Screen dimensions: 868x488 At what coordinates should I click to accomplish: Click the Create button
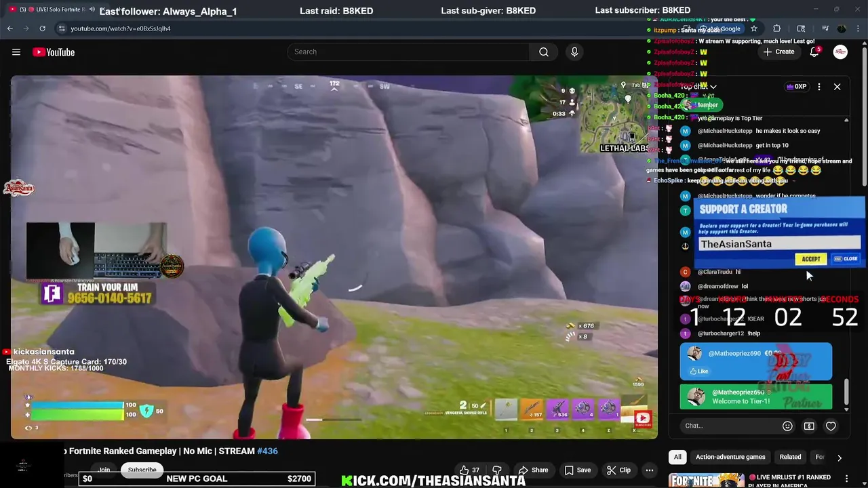pyautogui.click(x=778, y=52)
